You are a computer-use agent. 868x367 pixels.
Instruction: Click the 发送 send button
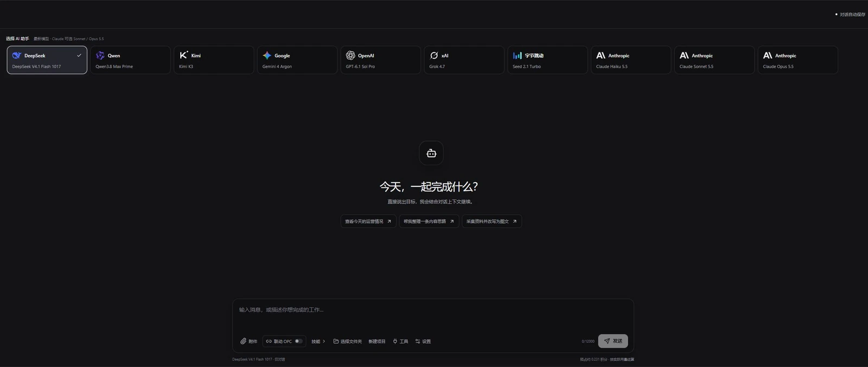click(613, 341)
